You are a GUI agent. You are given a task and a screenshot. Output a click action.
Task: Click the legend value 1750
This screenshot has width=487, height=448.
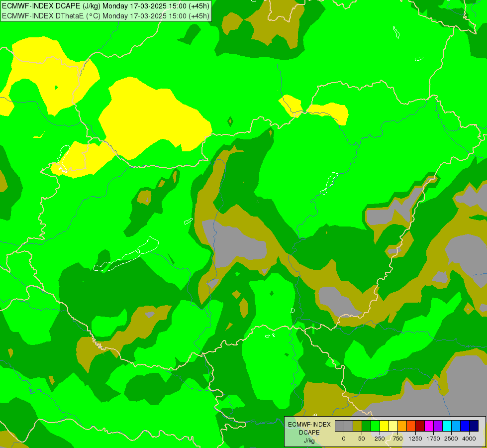[433, 439]
